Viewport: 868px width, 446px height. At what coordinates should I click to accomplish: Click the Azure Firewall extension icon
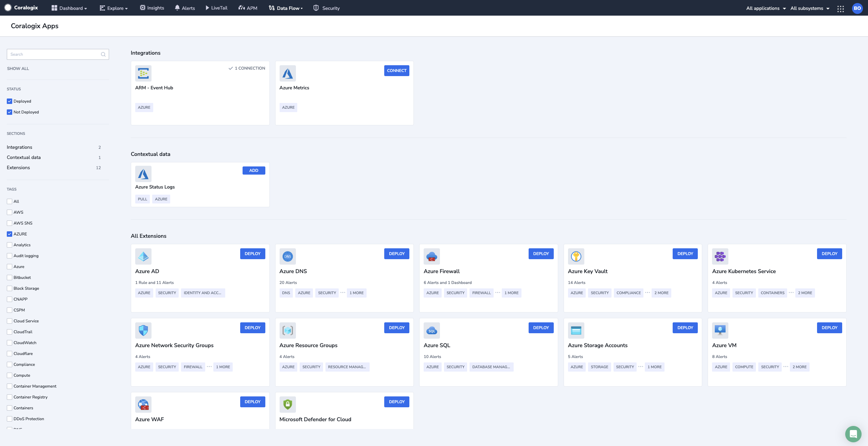[x=432, y=256]
